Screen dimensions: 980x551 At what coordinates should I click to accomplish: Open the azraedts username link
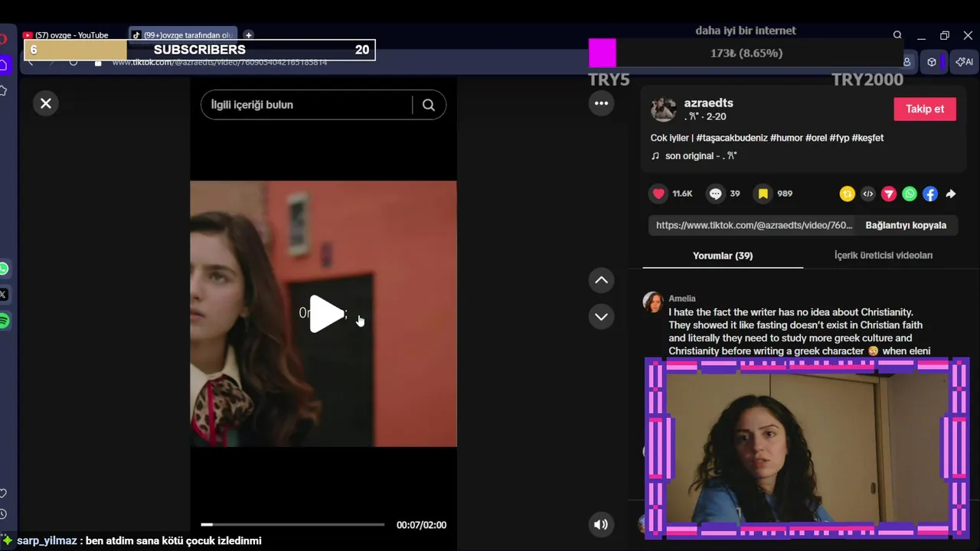(708, 103)
